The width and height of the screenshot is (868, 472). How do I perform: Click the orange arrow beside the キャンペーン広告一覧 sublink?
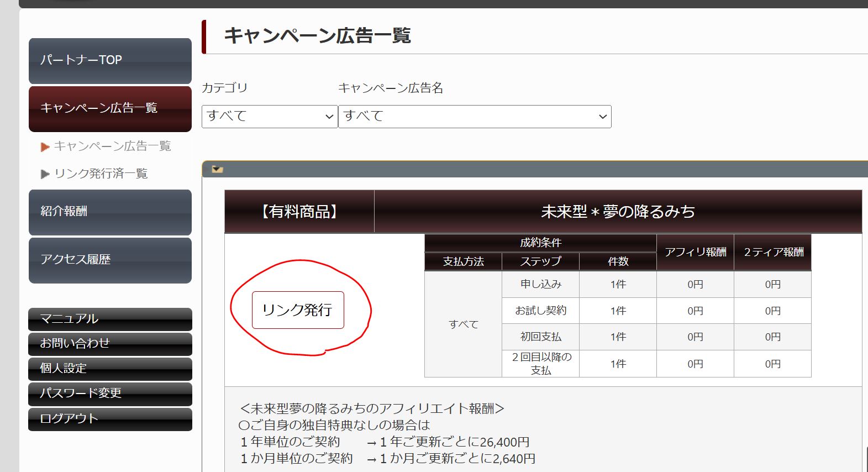click(45, 147)
